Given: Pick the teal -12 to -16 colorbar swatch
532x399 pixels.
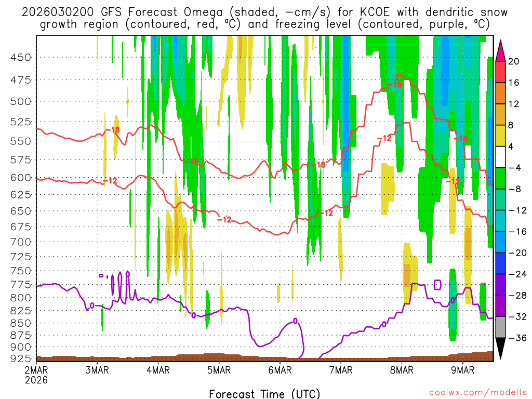Looking at the screenshot, I should click(x=500, y=221).
